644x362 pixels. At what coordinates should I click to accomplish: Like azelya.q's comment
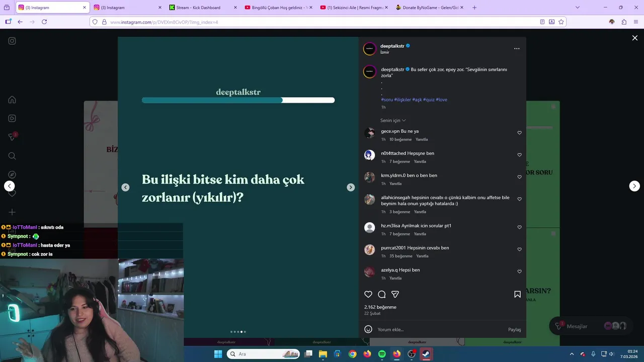click(520, 271)
